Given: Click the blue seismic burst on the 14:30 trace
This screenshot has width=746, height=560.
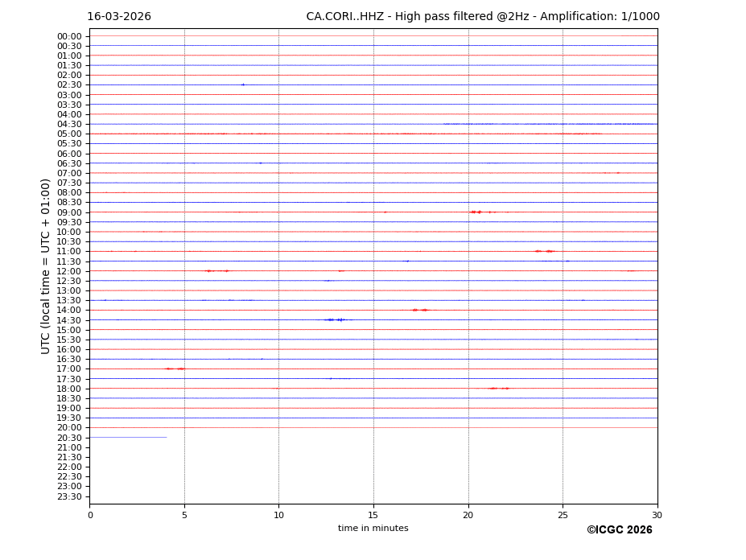Looking at the screenshot, I should [335, 319].
